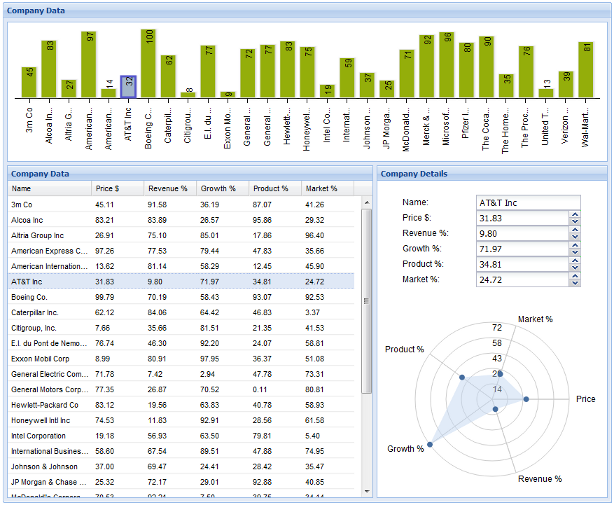614x505 pixels.
Task: Increase Revenue % using the up spinner arrow
Action: tap(574, 230)
